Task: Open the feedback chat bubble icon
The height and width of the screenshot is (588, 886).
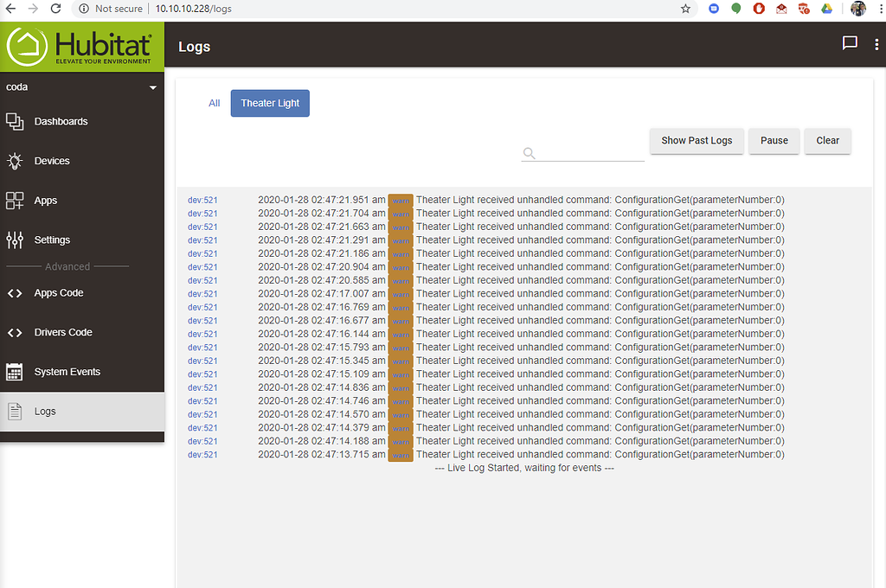Action: pyautogui.click(x=849, y=42)
